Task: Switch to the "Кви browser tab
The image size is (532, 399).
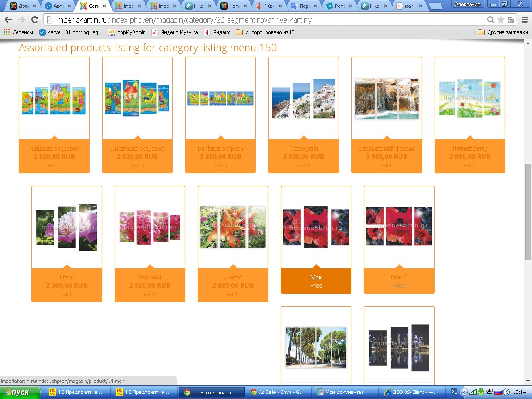Action: pyautogui.click(x=269, y=6)
